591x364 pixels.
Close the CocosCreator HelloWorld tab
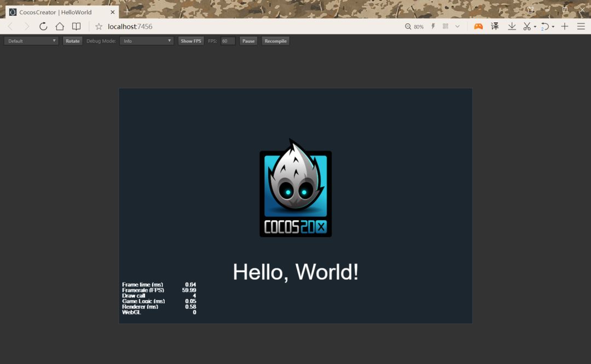pos(112,12)
